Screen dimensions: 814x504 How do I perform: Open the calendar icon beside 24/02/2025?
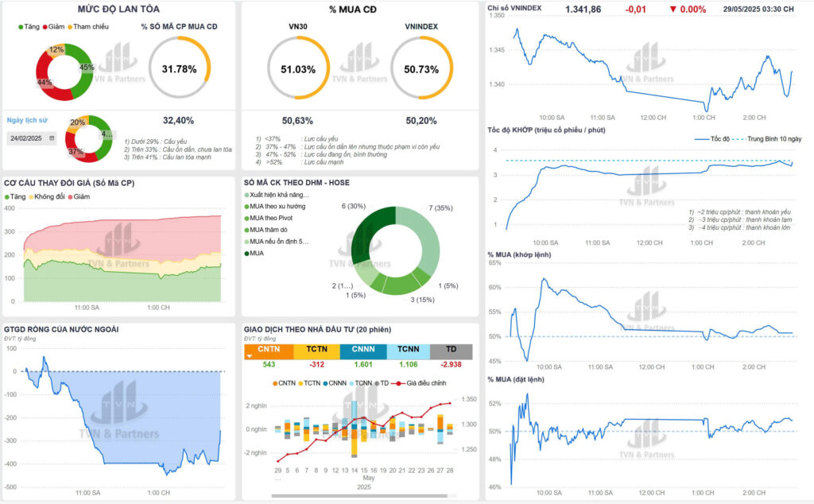[52, 138]
